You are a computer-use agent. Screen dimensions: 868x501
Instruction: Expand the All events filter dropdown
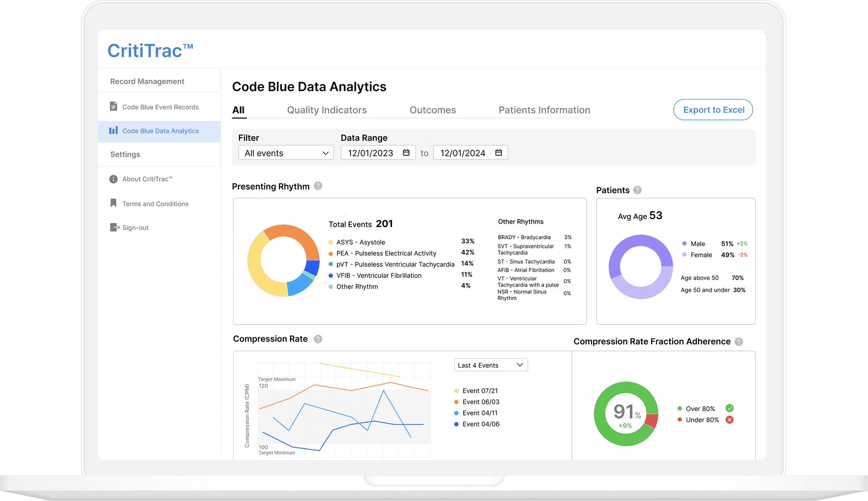pos(286,153)
